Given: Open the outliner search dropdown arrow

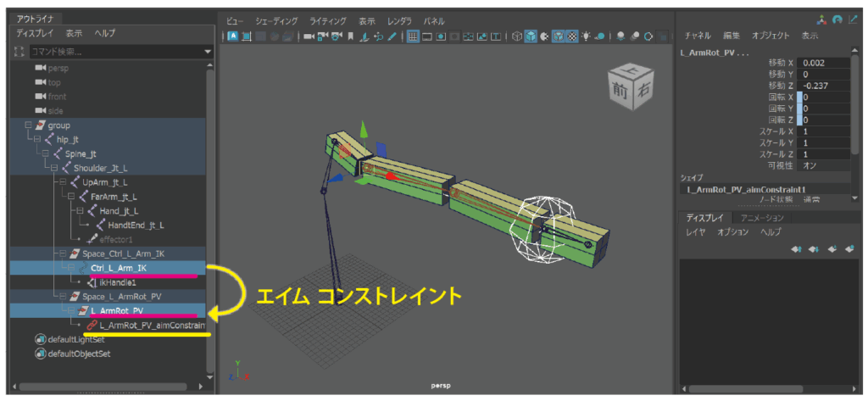Looking at the screenshot, I should pyautogui.click(x=208, y=52).
